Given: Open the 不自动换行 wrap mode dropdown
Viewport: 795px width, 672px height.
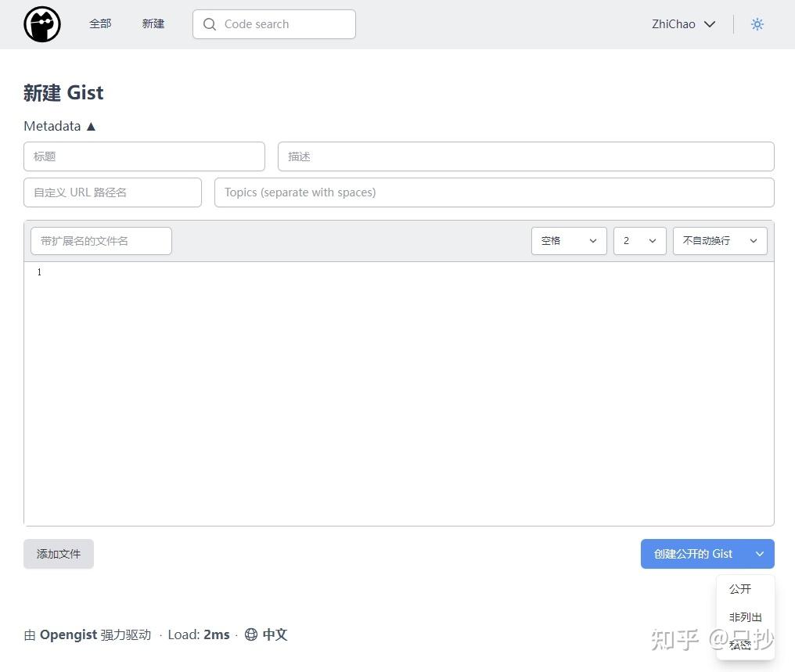Looking at the screenshot, I should 719,241.
